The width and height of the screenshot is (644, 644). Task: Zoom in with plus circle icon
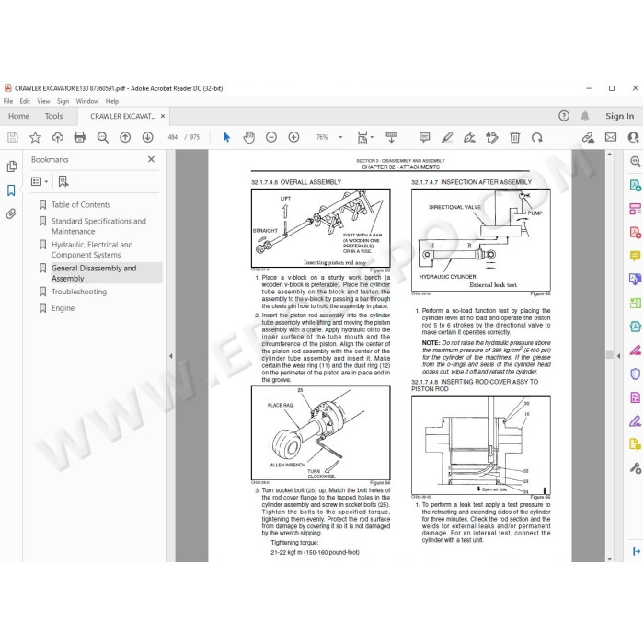294,137
